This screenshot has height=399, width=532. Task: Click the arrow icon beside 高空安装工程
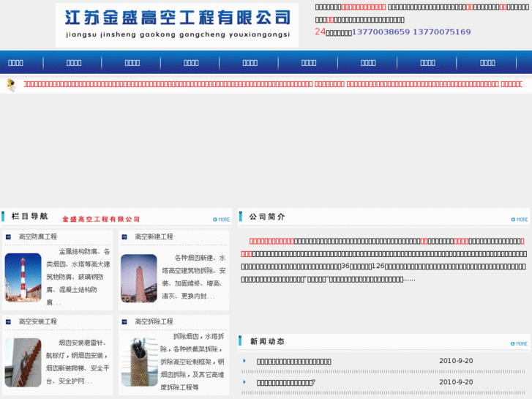(9, 322)
